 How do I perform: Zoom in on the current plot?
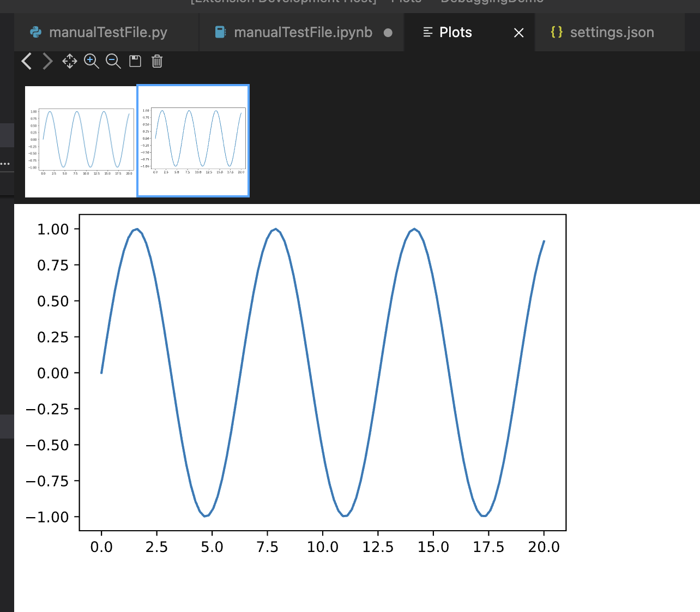click(x=91, y=61)
